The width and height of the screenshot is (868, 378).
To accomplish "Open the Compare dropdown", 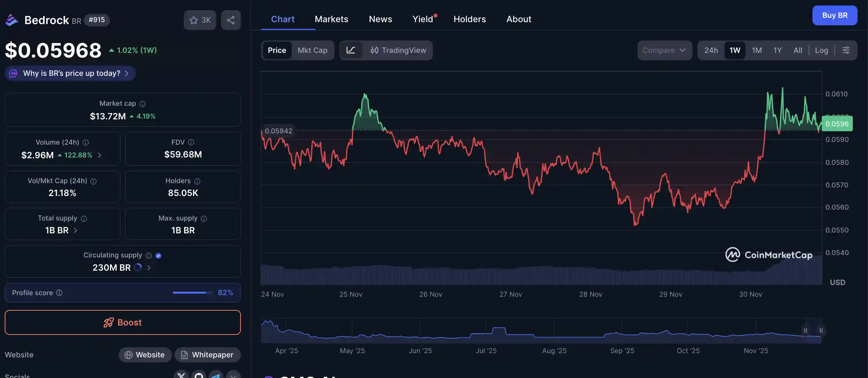I will coord(664,50).
